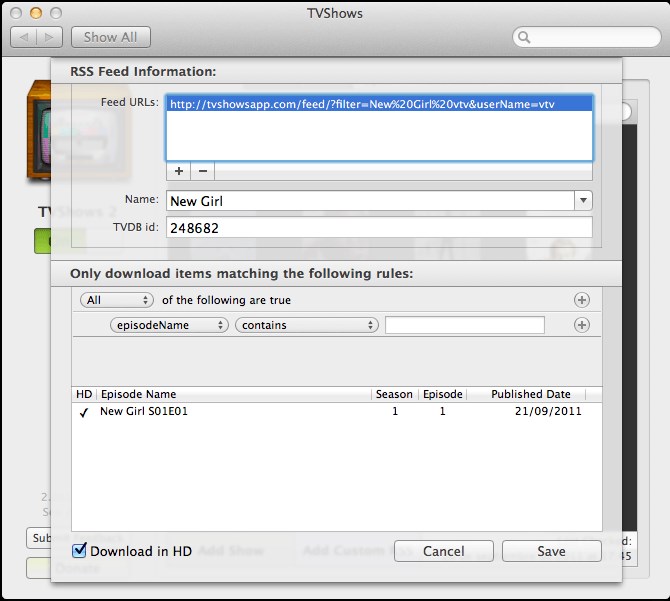Click the HD checkmark for S01E01
This screenshot has width=670, height=601.
coord(84,412)
